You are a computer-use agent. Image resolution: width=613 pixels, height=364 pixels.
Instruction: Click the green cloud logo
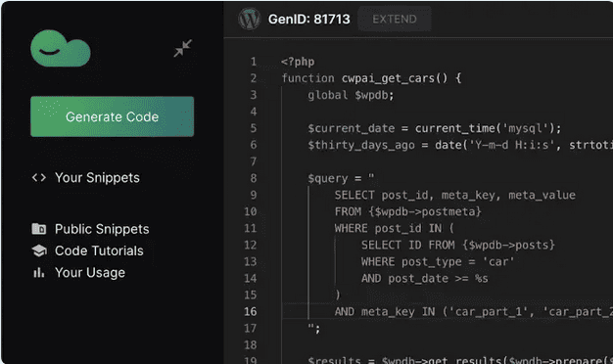point(61,48)
